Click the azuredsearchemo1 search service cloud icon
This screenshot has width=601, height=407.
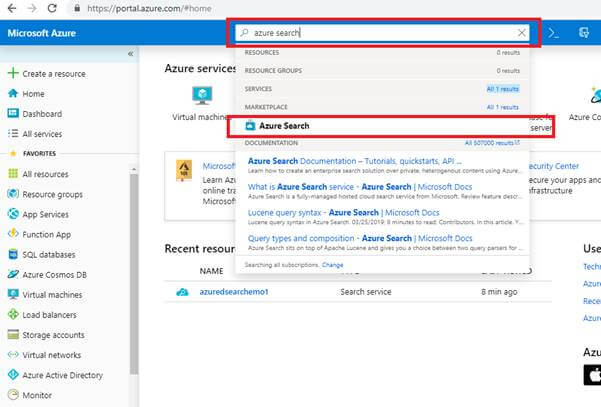182,292
